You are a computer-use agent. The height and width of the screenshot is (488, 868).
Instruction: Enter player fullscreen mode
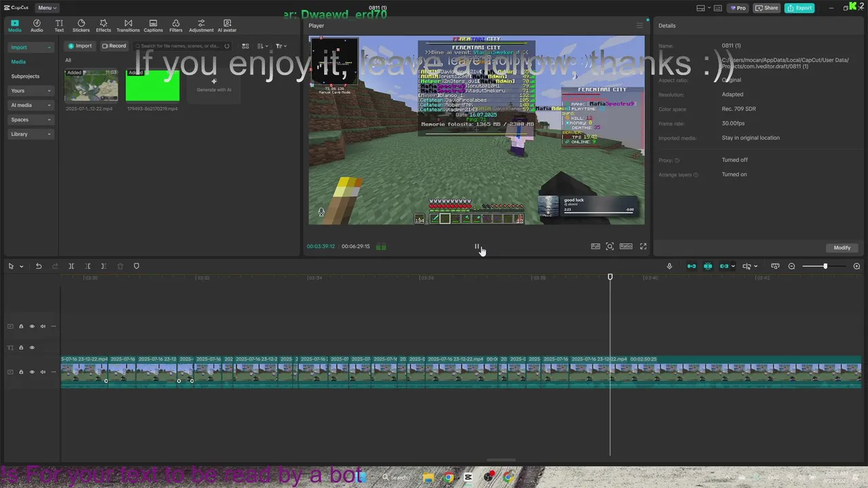pyautogui.click(x=643, y=247)
